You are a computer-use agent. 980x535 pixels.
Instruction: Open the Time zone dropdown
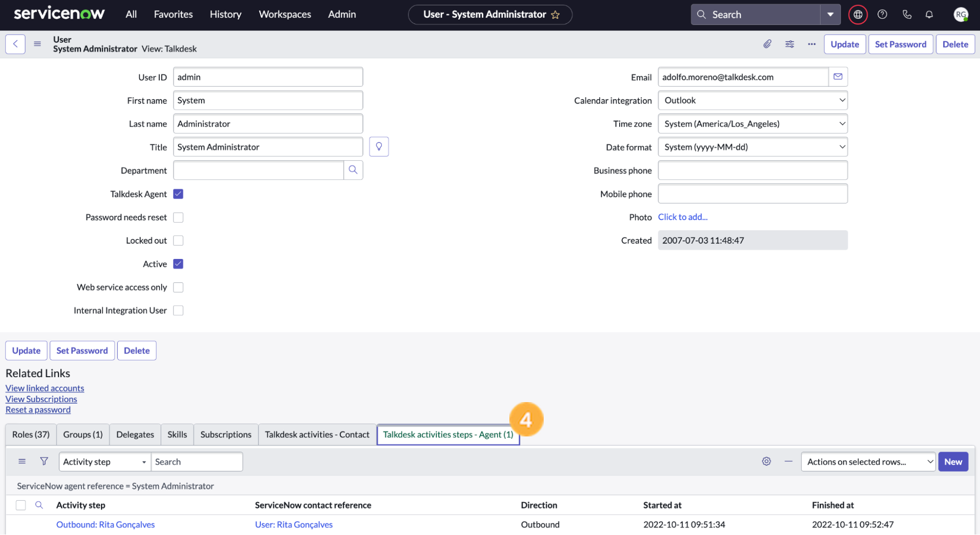[752, 124]
